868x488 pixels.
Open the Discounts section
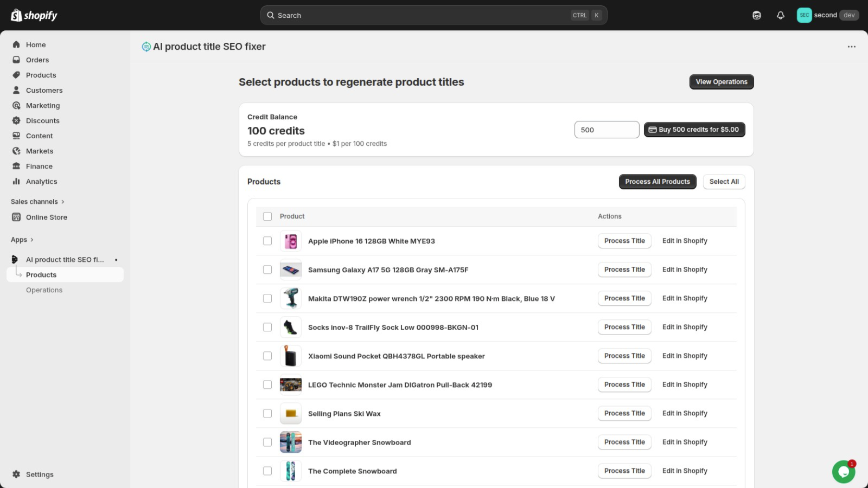[42, 120]
